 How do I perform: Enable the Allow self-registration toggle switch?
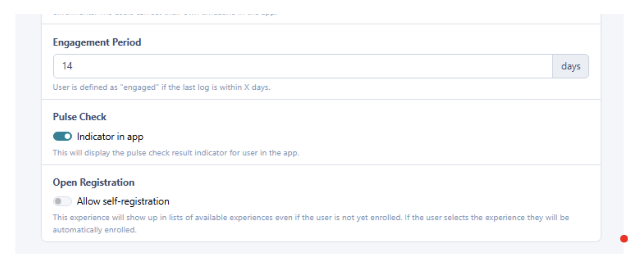tap(62, 202)
